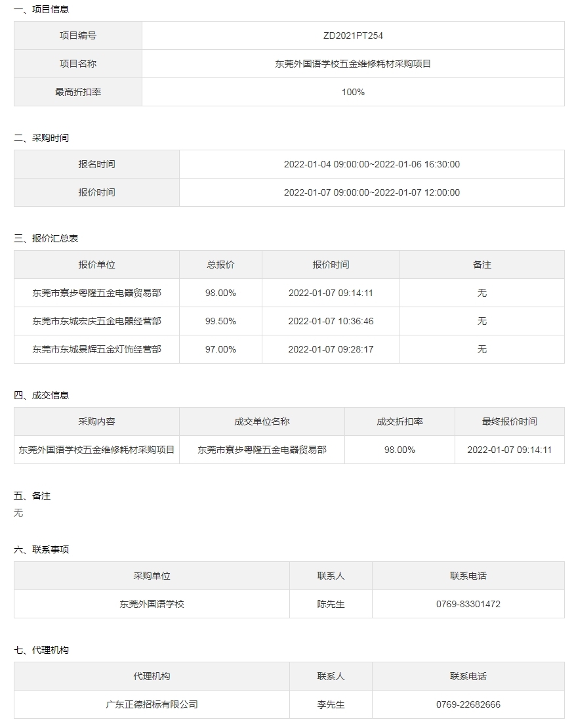Click the 报价时间 label in 采购时间 table

tap(96, 192)
